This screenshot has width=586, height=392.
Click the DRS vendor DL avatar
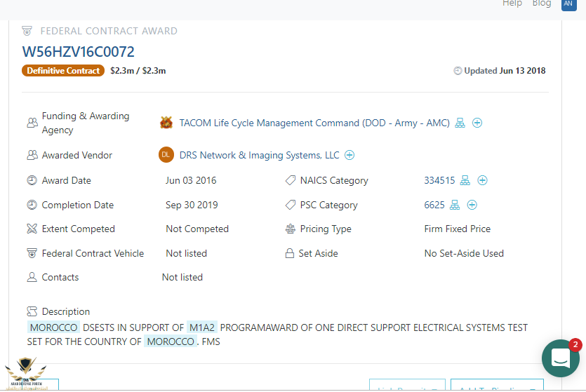[x=166, y=155]
